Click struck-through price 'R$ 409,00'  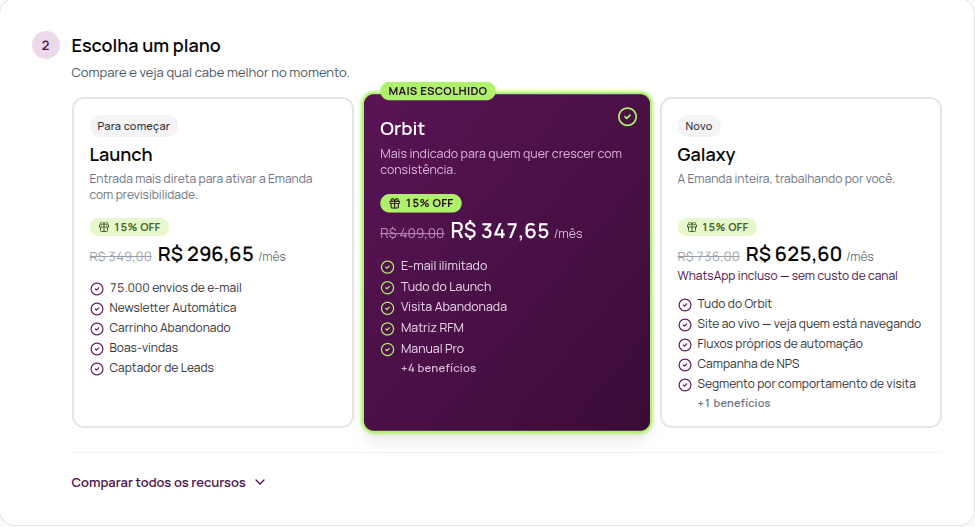[x=412, y=234]
